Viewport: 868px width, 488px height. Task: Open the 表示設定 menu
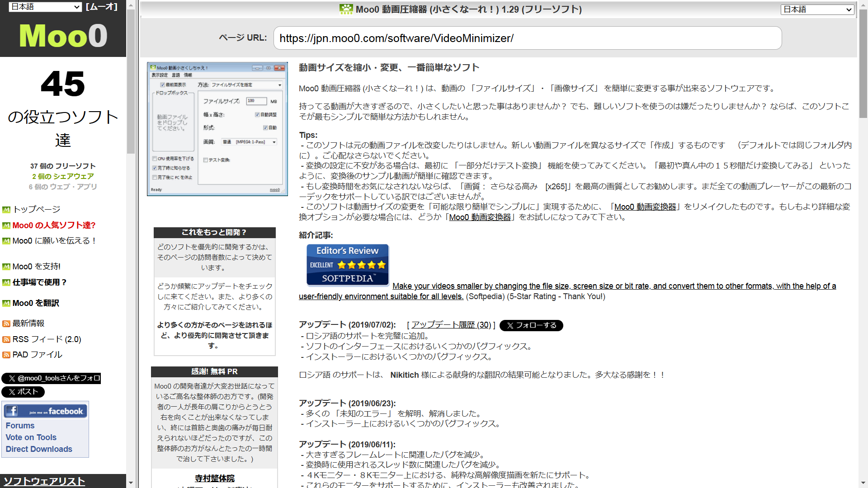tap(160, 75)
